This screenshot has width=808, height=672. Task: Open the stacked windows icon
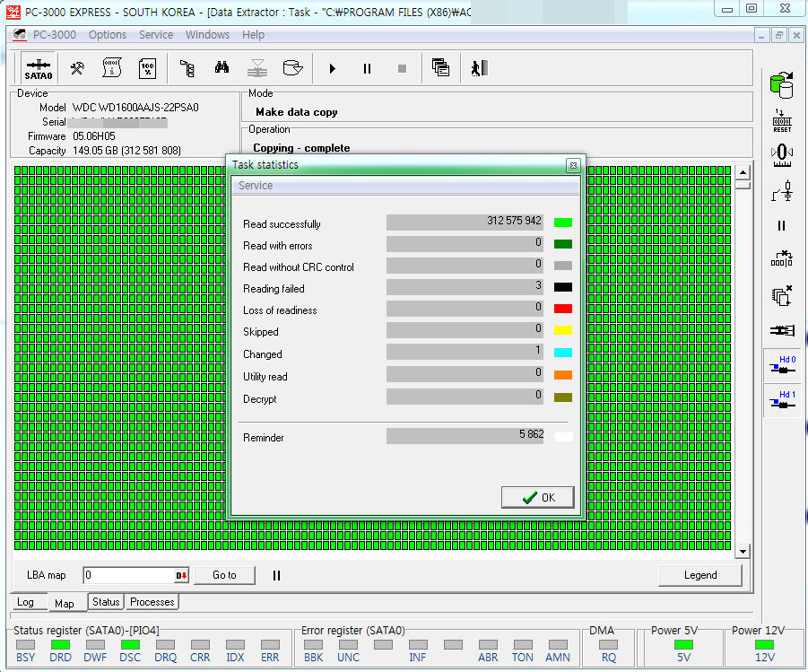(440, 67)
